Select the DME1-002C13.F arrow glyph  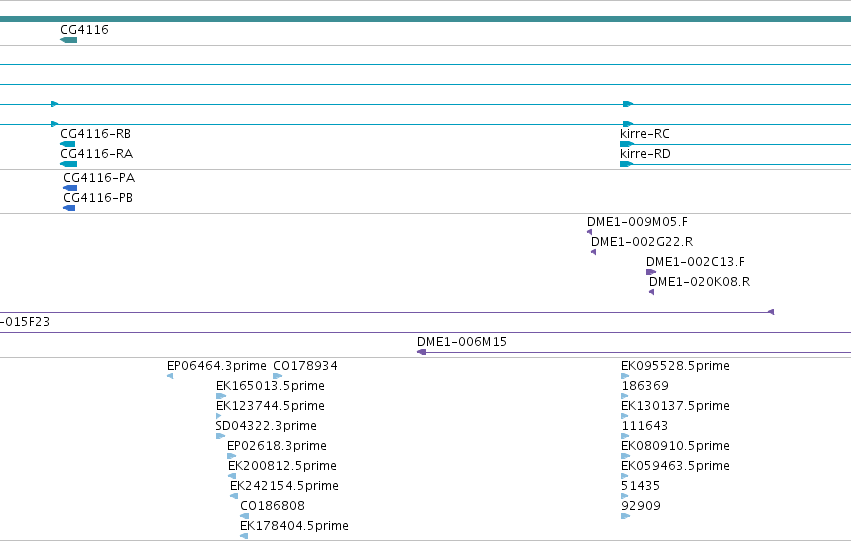[651, 272]
